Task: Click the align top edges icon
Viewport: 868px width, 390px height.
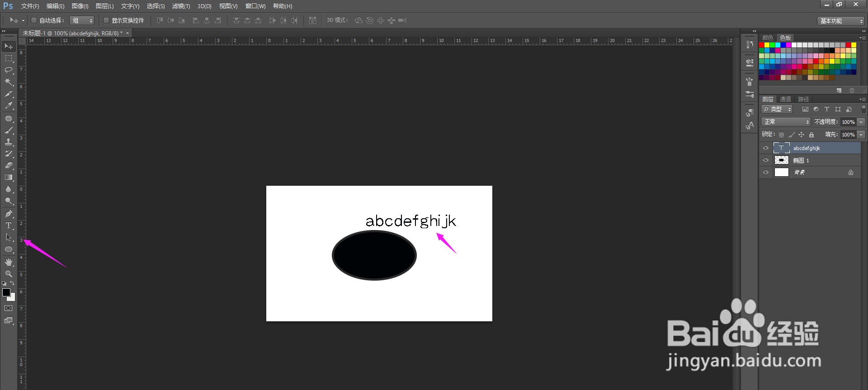Action: 160,20
